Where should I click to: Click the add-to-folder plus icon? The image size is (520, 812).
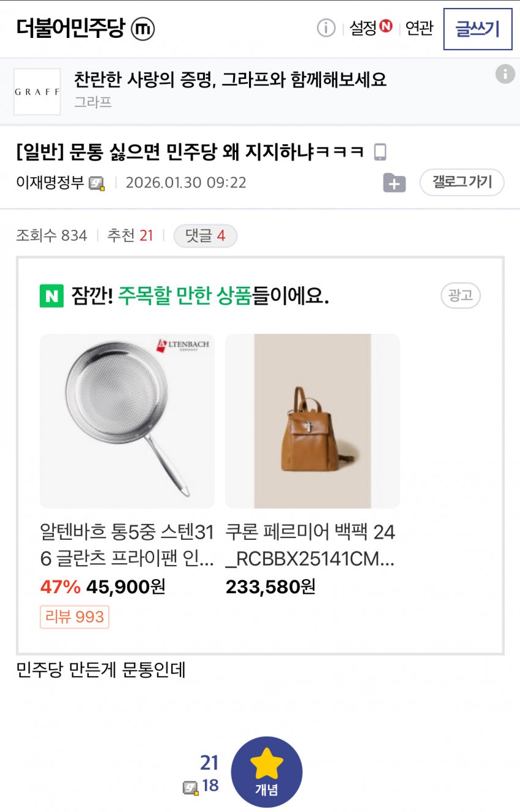pos(395,183)
